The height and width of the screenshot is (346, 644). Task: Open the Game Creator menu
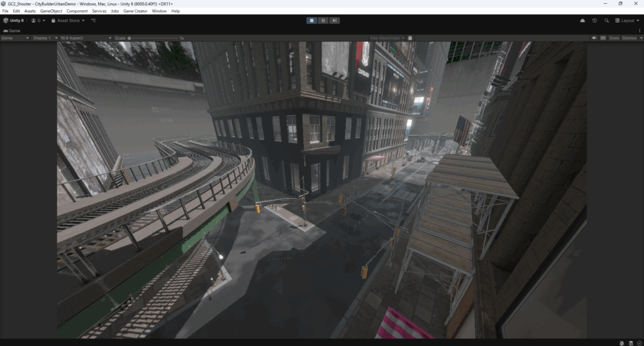pyautogui.click(x=135, y=11)
